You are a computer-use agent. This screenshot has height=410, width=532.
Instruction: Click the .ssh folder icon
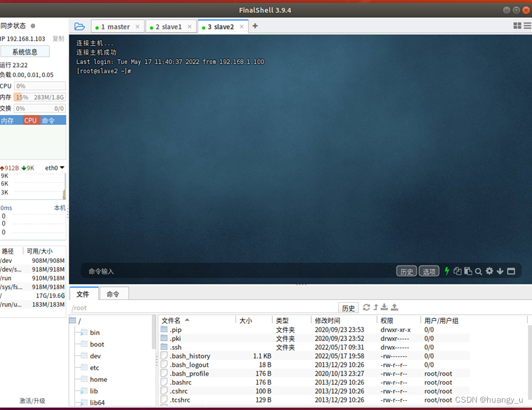tap(164, 347)
